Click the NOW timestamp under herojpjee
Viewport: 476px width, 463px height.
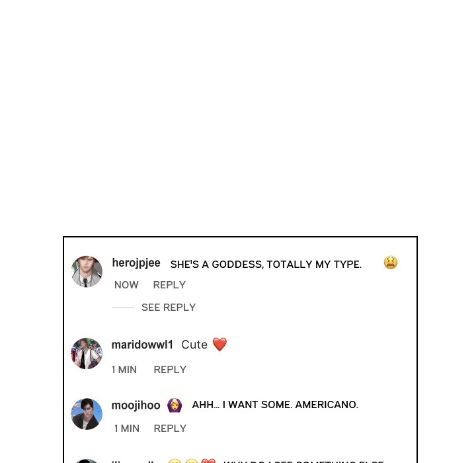tap(126, 285)
